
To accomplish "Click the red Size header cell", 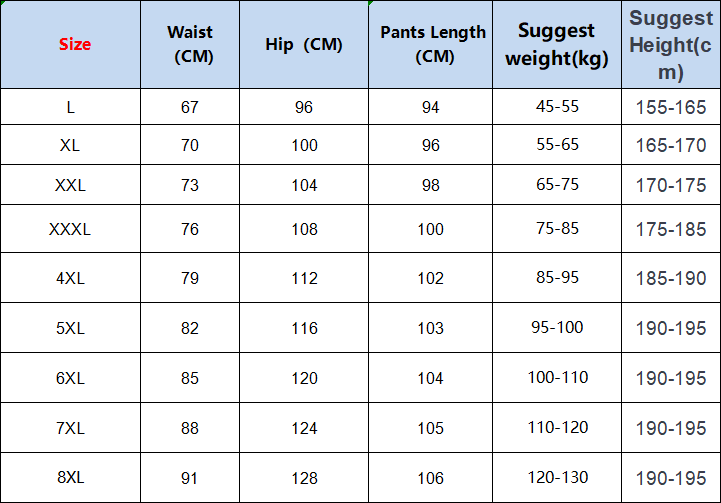I will [x=70, y=45].
